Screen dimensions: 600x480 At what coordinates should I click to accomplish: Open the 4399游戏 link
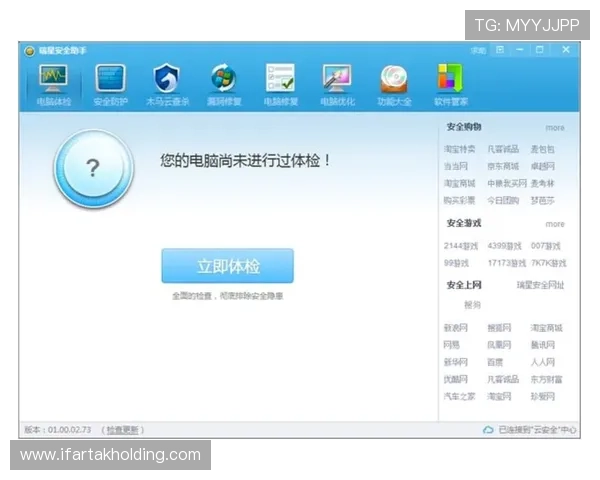click(x=504, y=246)
